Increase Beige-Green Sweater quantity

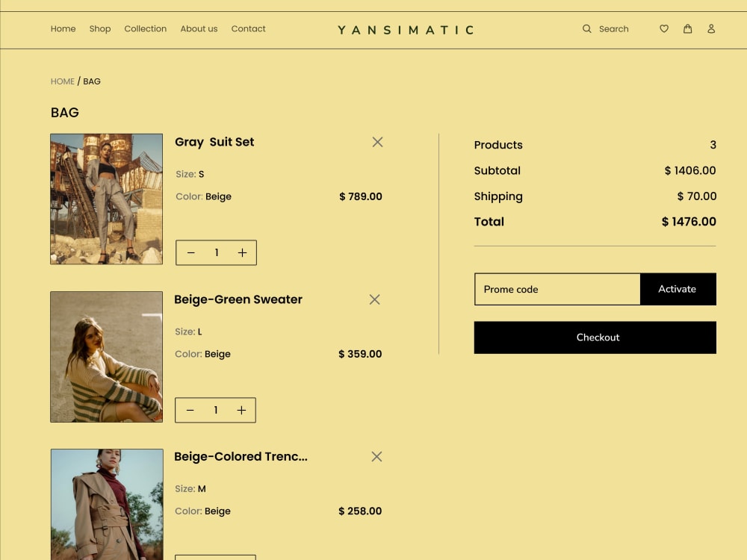241,410
